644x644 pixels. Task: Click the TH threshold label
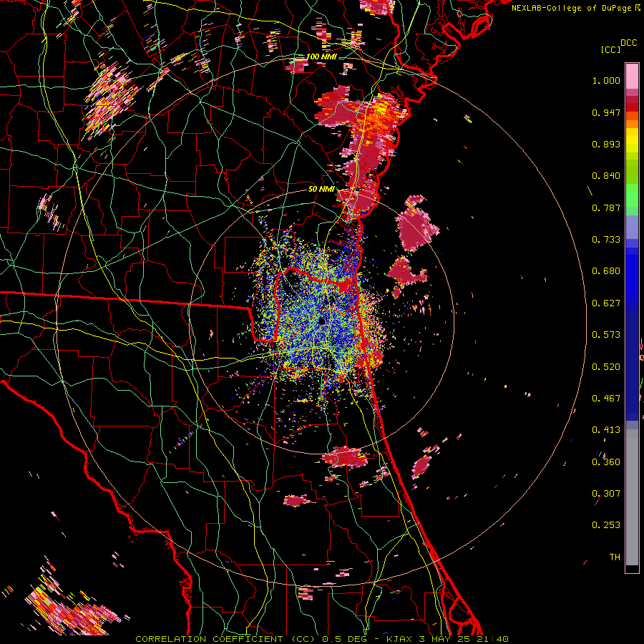615,557
